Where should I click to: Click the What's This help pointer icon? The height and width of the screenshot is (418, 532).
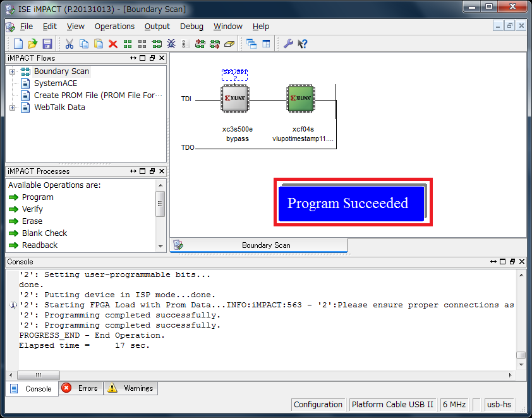[x=302, y=44]
